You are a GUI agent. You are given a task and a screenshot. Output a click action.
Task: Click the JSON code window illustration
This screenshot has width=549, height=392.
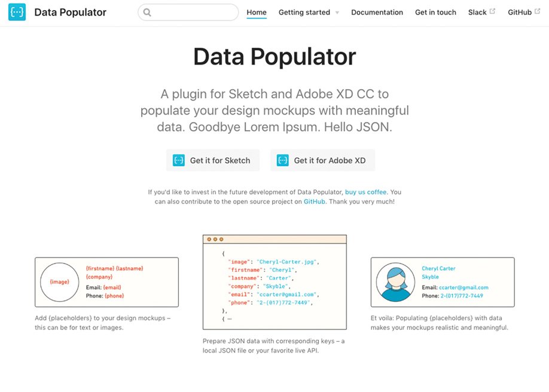[274, 281]
